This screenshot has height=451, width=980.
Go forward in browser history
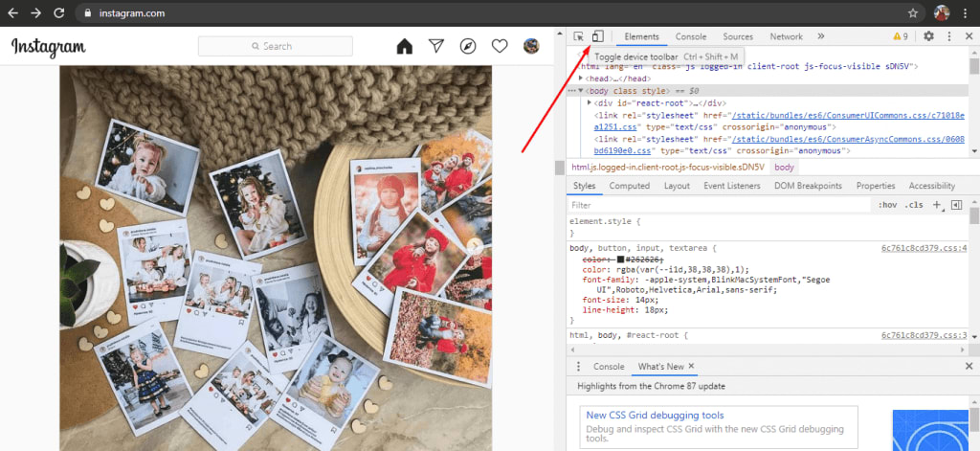pyautogui.click(x=36, y=12)
